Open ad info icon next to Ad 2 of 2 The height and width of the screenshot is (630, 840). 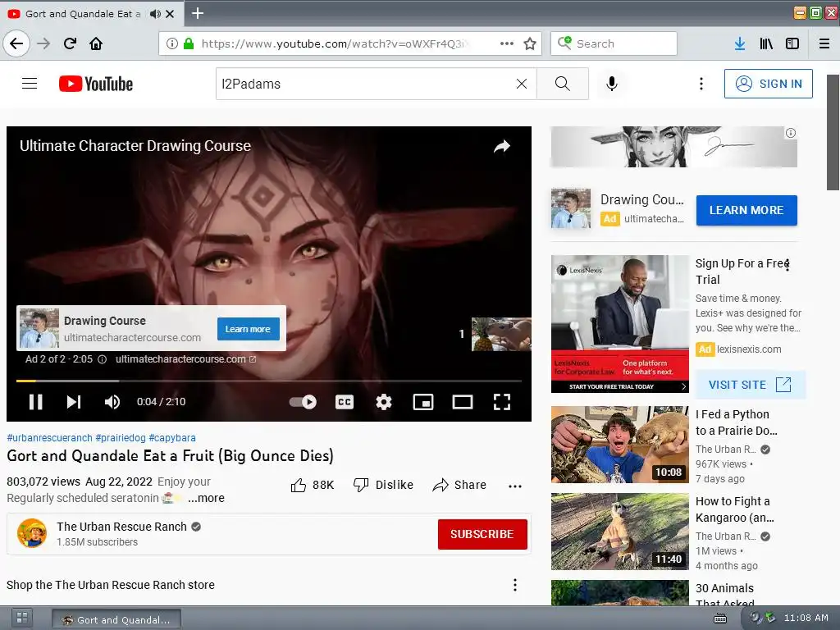(102, 359)
